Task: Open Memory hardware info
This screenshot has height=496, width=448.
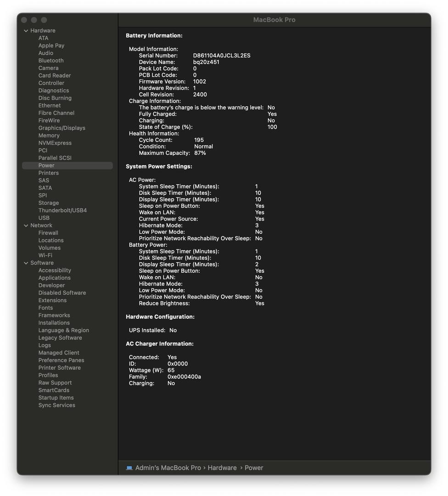Action: [x=49, y=135]
